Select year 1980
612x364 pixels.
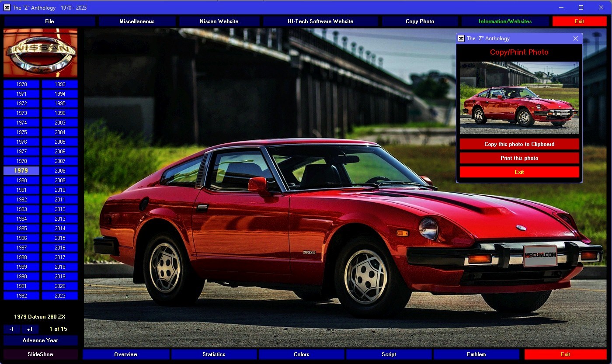[x=21, y=180]
